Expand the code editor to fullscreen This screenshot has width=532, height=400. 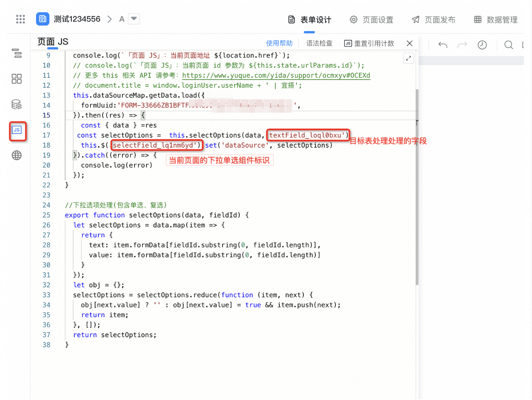coord(408,58)
